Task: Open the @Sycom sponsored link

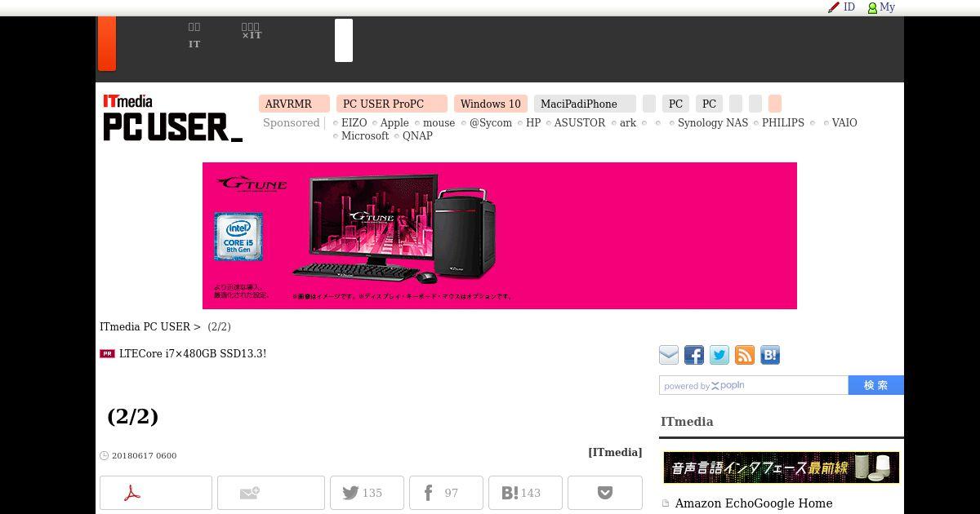Action: [491, 123]
